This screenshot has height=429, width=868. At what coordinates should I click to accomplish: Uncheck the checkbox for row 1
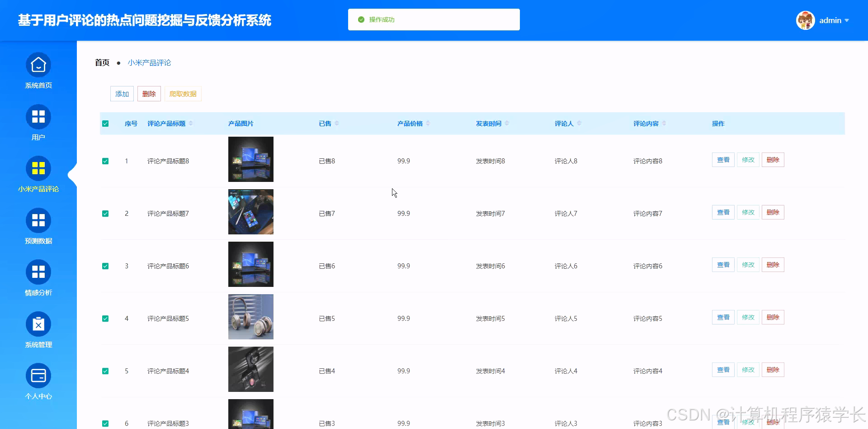tap(105, 161)
